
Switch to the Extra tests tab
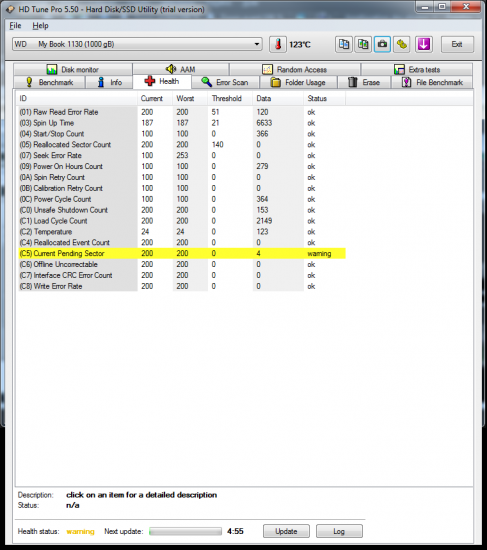pos(417,69)
